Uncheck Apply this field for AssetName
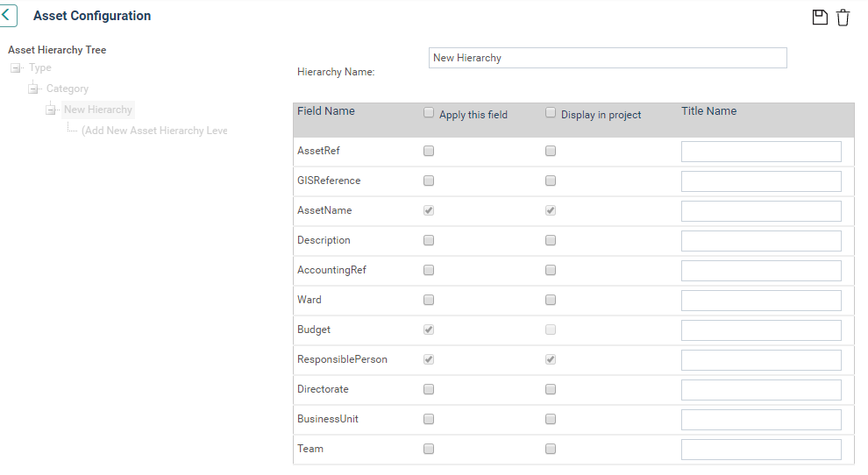This screenshot has height=475, width=868. [429, 210]
